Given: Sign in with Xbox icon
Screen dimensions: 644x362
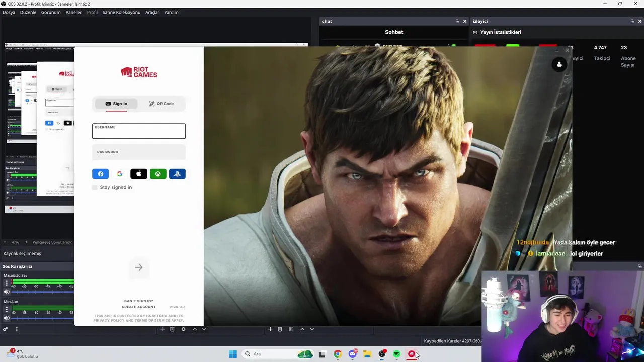Looking at the screenshot, I should coord(158,174).
